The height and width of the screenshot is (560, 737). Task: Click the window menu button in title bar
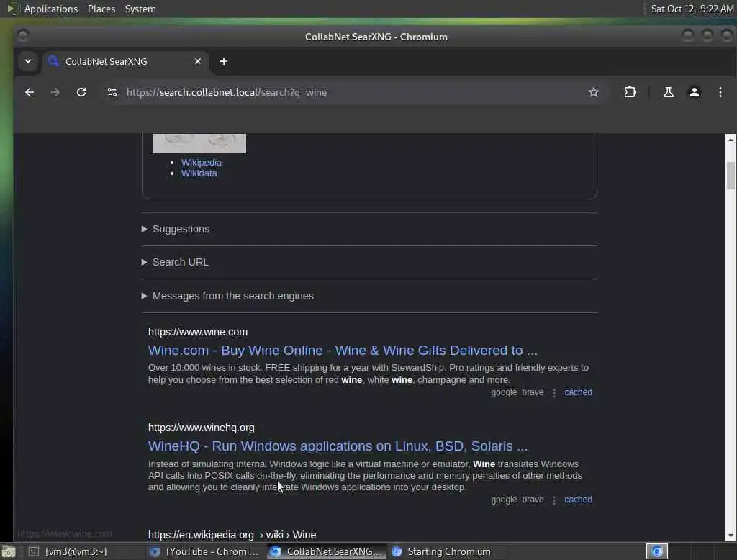coord(22,36)
